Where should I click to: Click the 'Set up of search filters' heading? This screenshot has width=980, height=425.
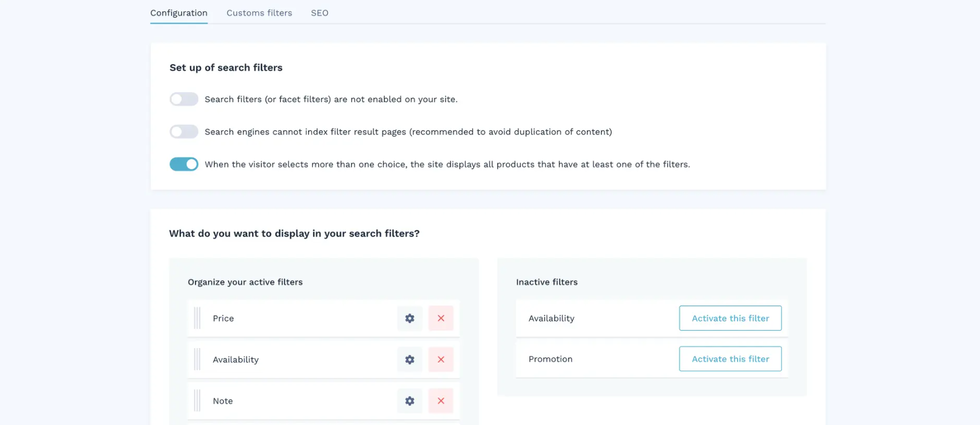226,67
